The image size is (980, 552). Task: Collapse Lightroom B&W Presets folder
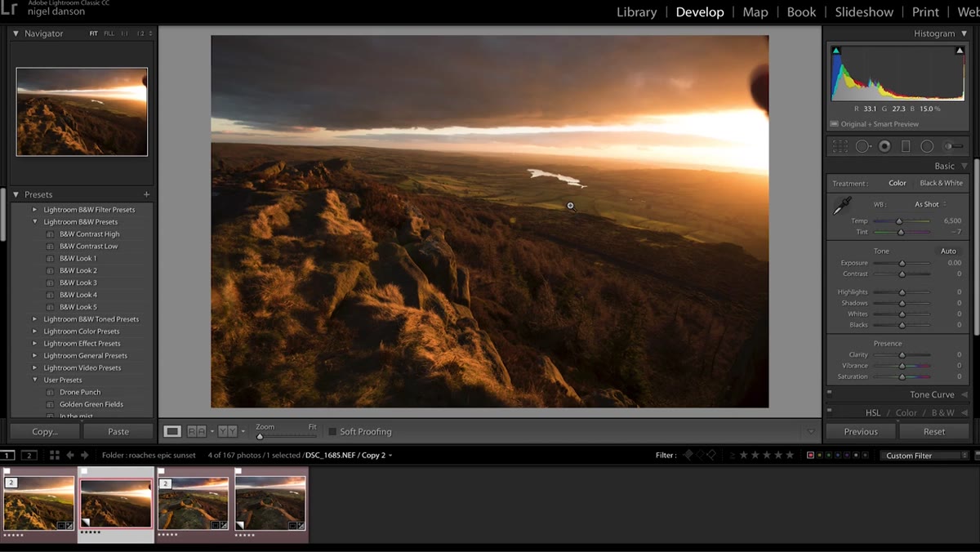click(34, 222)
